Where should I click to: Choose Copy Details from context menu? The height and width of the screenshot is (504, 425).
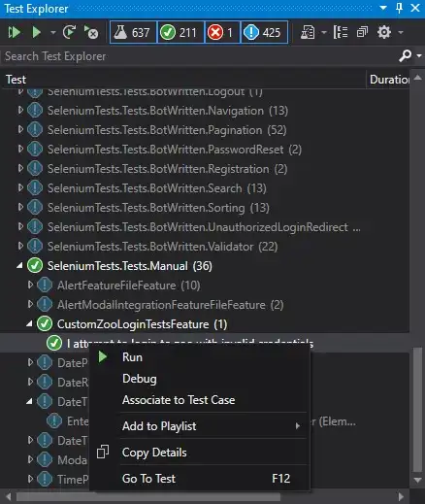pyautogui.click(x=199, y=453)
